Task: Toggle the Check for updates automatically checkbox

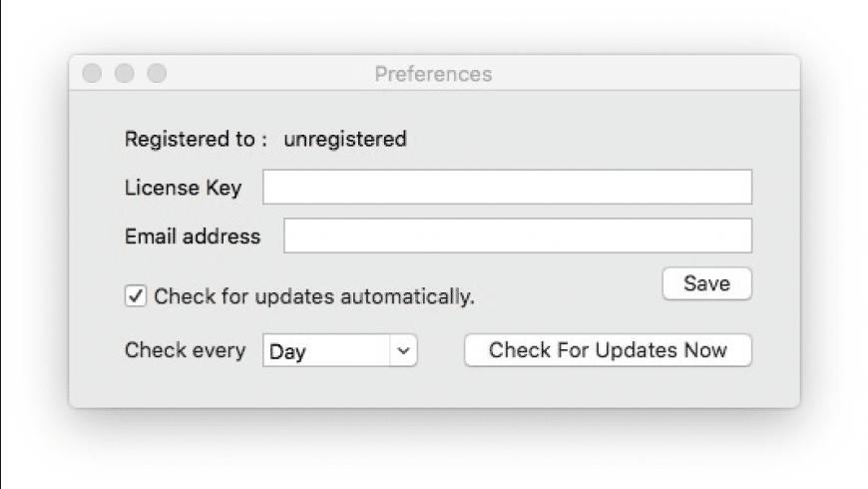Action: 135,295
